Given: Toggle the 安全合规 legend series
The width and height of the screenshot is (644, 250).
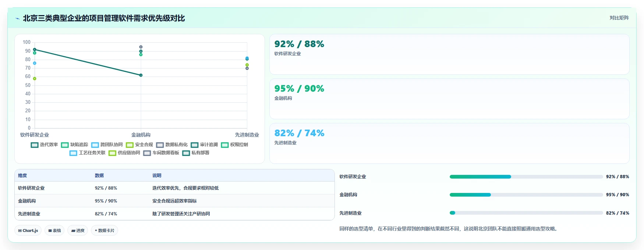Looking at the screenshot, I should click(139, 145).
